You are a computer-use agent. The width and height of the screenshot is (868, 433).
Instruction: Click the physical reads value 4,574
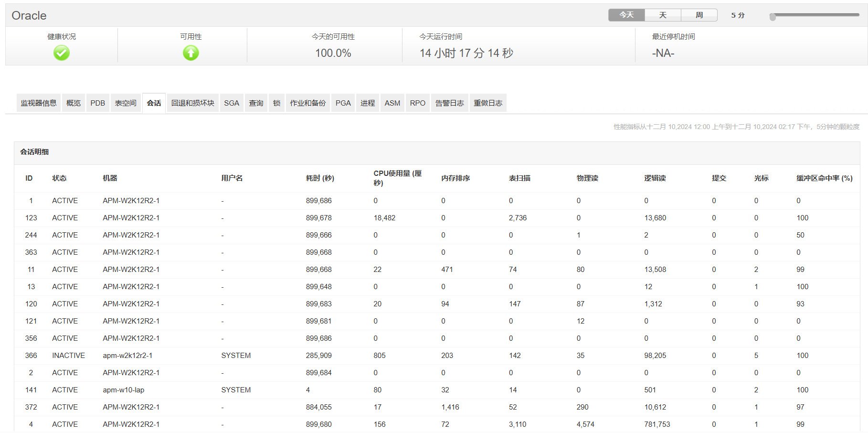tap(585, 424)
